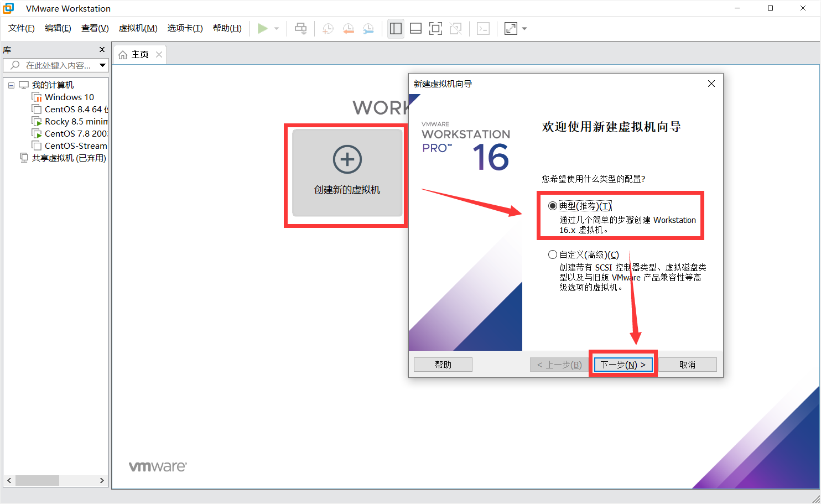Viewport: 821px width, 504px height.
Task: Open the 编辑(E) menu
Action: (58, 28)
